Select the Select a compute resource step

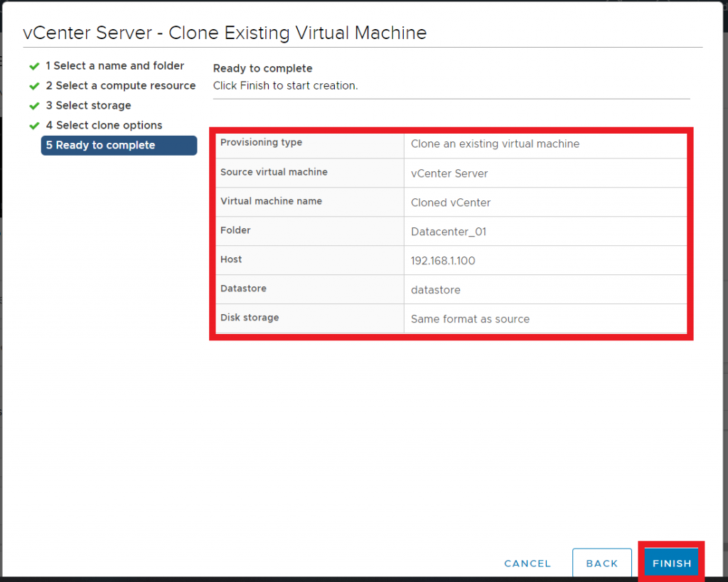pos(121,85)
